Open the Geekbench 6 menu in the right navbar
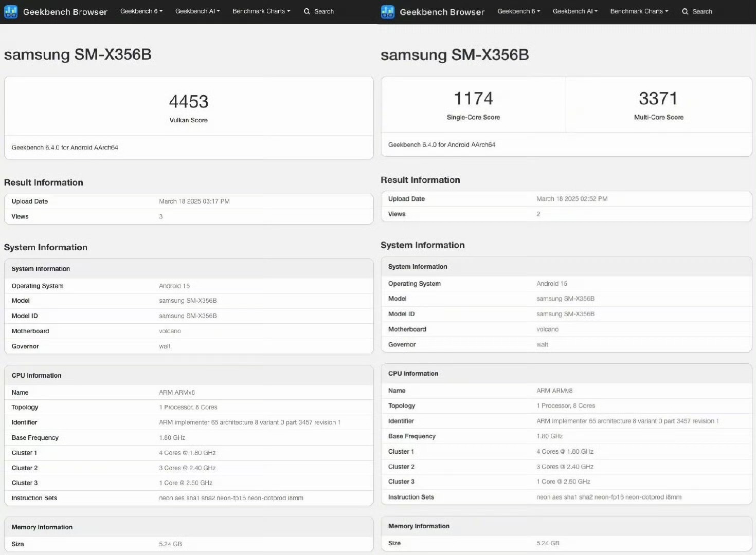Image resolution: width=756 pixels, height=555 pixels. pyautogui.click(x=518, y=11)
